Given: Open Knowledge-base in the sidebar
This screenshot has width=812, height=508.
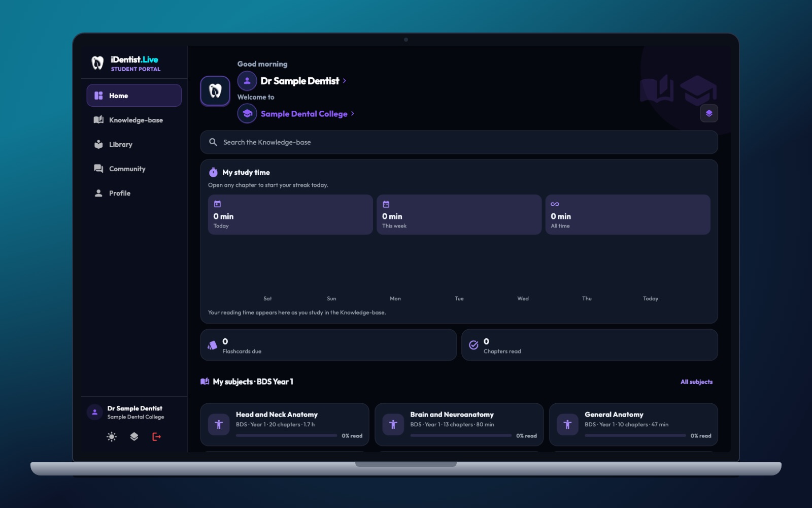Looking at the screenshot, I should coord(134,120).
